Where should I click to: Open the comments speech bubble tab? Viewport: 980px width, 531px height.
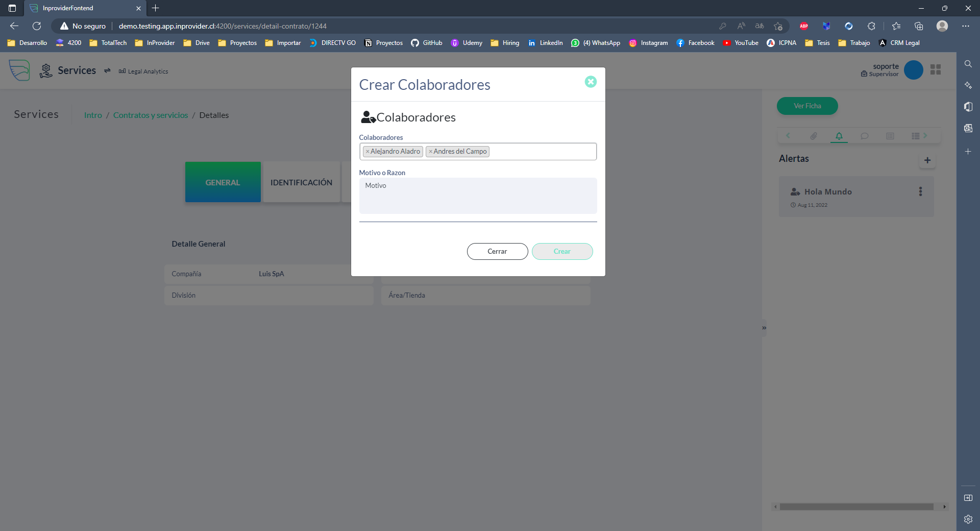pos(864,136)
